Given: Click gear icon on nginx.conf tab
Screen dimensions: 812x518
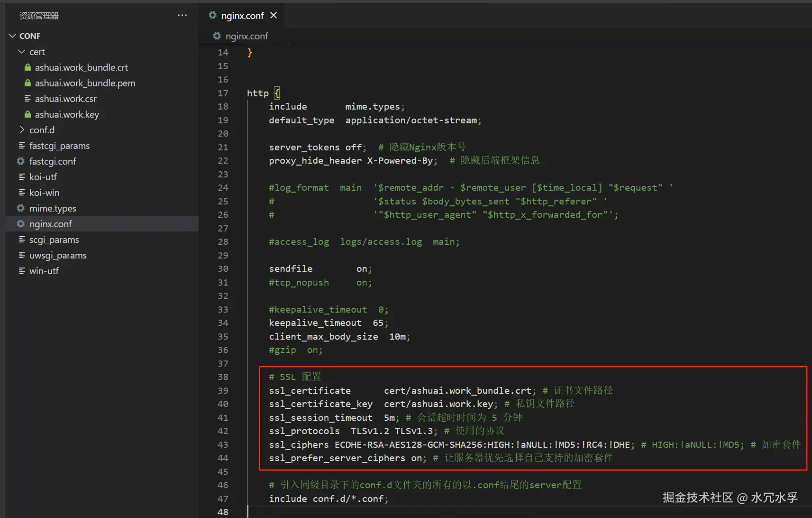Looking at the screenshot, I should (x=212, y=15).
